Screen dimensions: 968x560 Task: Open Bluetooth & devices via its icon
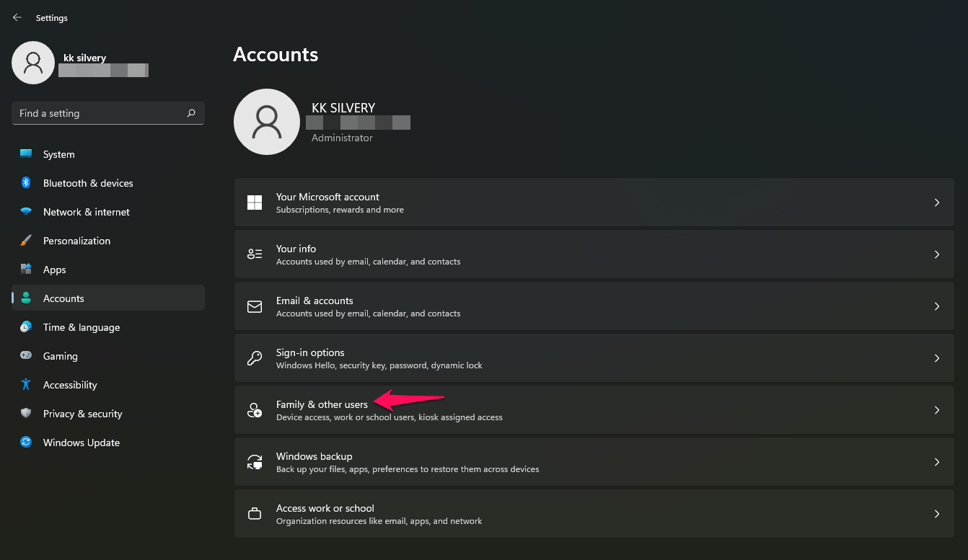pyautogui.click(x=25, y=183)
